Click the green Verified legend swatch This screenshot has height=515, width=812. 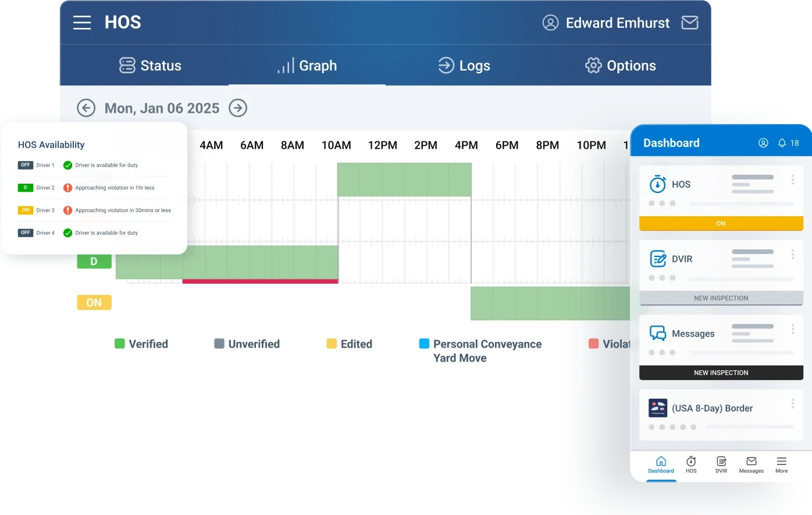[120, 344]
